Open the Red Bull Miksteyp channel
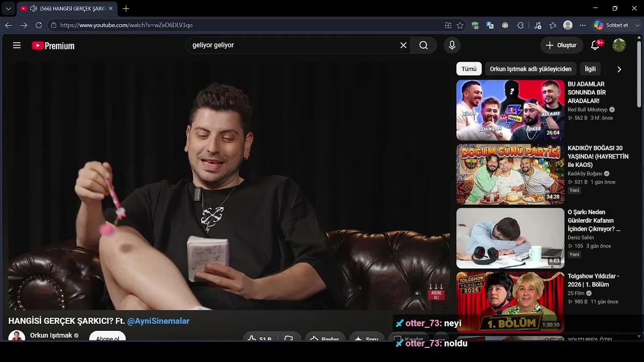The height and width of the screenshot is (362, 644). pos(588,110)
